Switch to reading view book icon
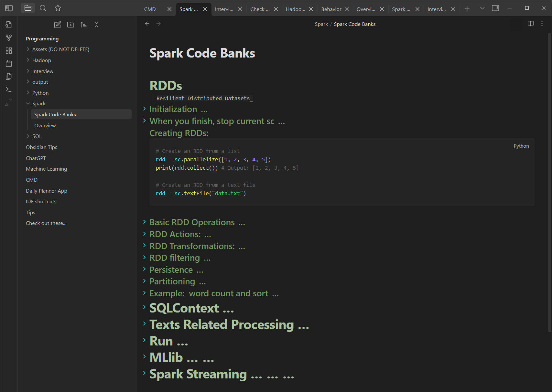The width and height of the screenshot is (552, 392). 530,24
